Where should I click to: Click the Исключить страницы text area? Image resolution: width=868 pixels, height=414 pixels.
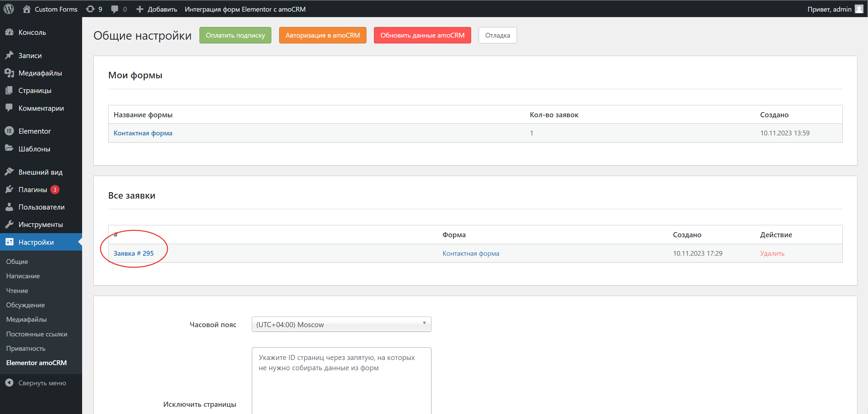pyautogui.click(x=341, y=379)
